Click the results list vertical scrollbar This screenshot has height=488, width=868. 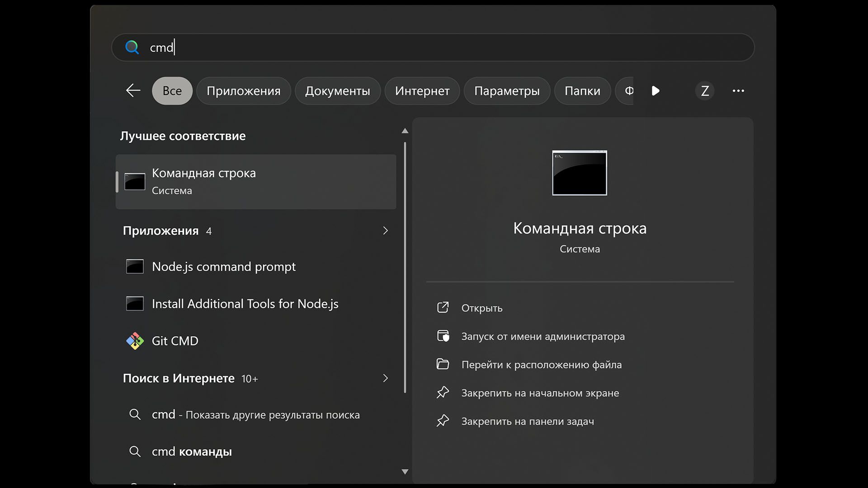[405, 267]
